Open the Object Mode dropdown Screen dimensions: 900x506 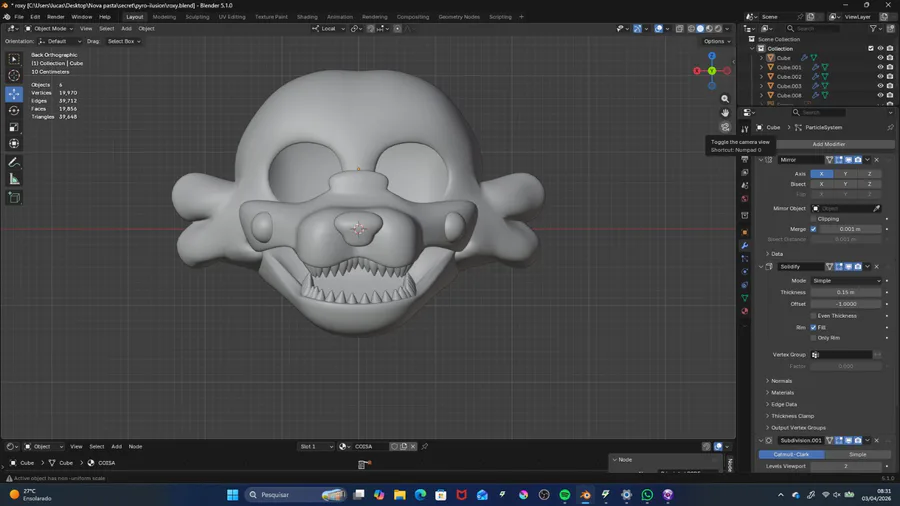coord(49,29)
